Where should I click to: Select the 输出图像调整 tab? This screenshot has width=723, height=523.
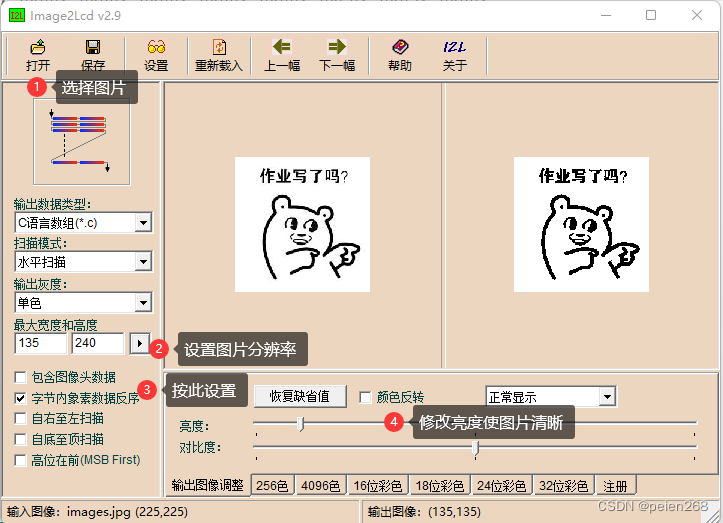click(207, 485)
